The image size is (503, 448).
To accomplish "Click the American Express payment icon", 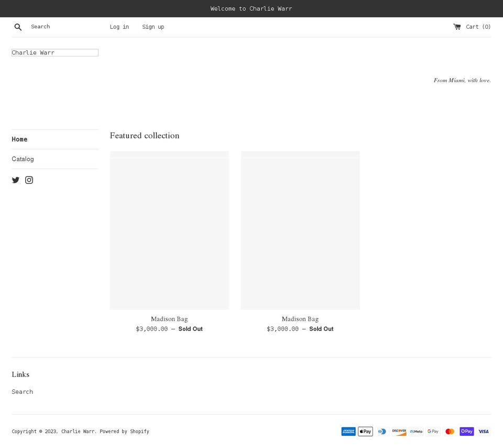I will pos(348,431).
